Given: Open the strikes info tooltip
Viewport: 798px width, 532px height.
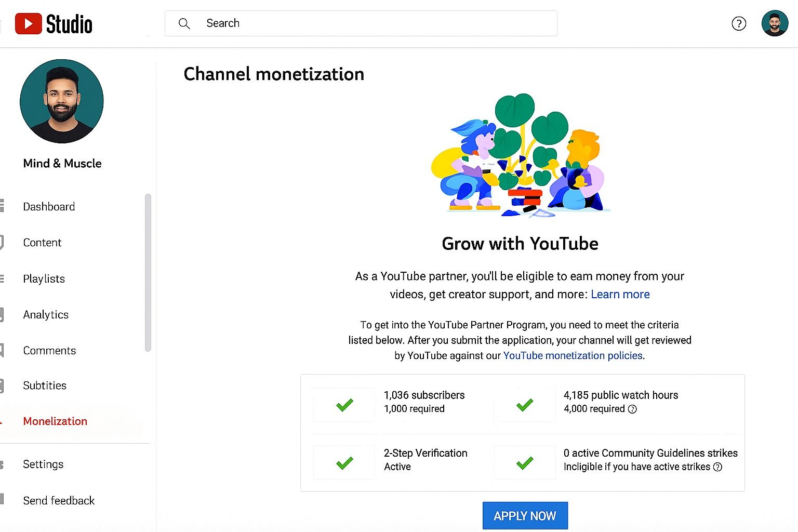Looking at the screenshot, I should click(x=718, y=467).
